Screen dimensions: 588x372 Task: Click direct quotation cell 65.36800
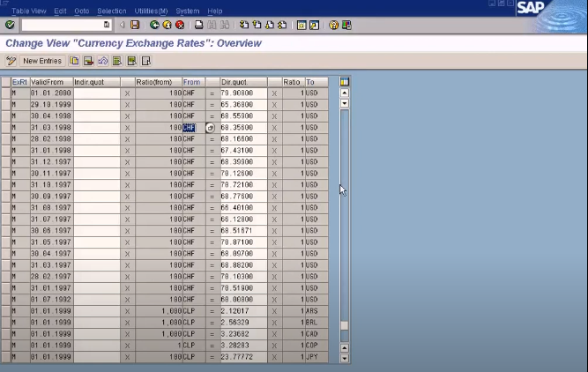(243, 104)
